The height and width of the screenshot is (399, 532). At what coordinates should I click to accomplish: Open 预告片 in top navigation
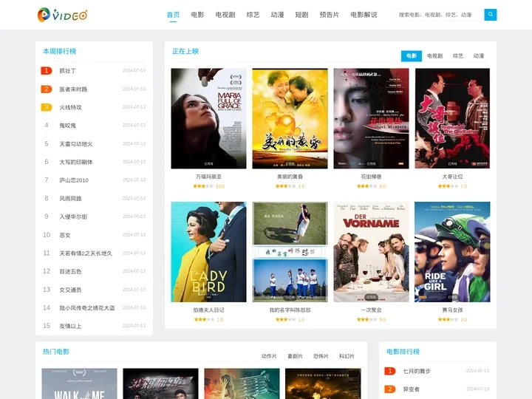329,15
